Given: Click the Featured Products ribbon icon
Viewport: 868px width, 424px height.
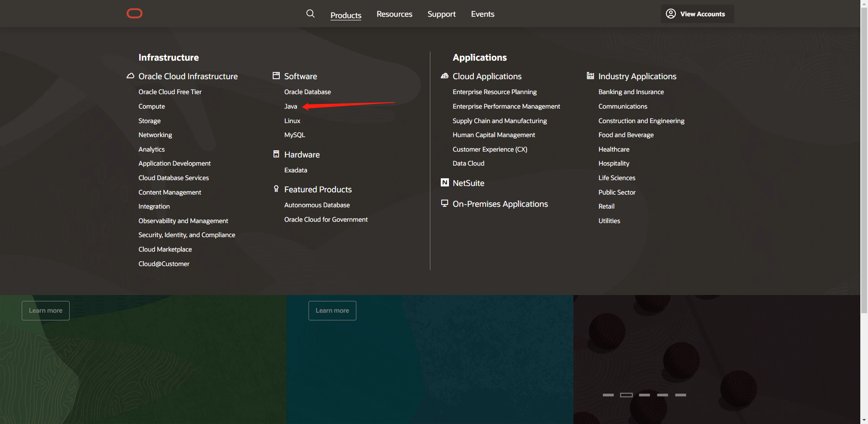Looking at the screenshot, I should (276, 189).
